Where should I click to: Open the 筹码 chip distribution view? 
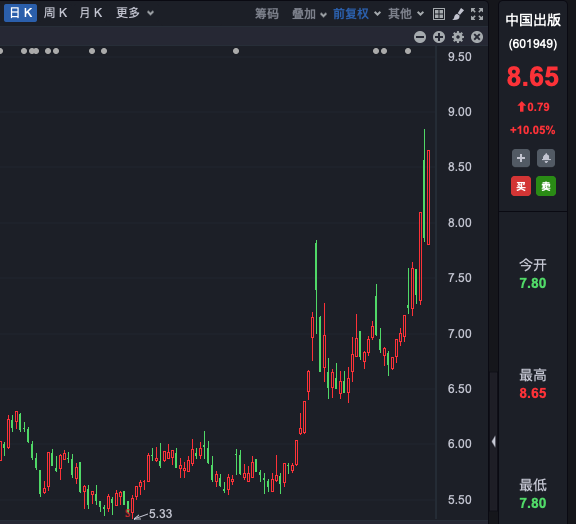click(267, 14)
